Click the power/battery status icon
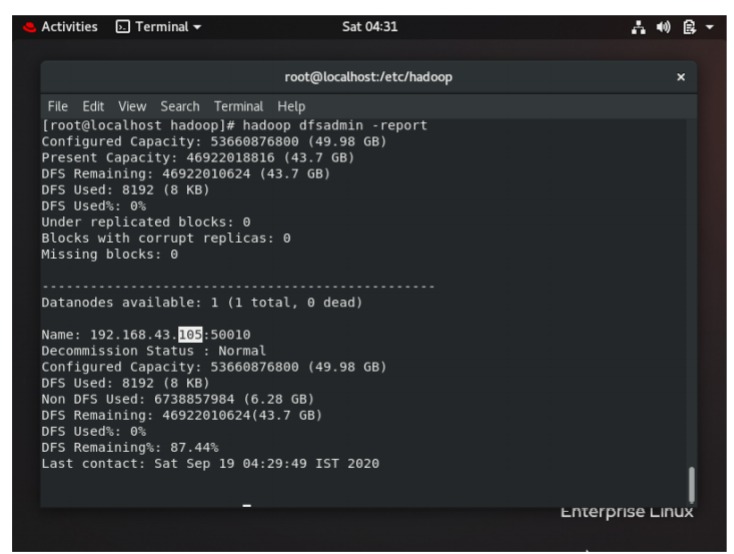Screen dimensions: 734x554 [x=689, y=27]
